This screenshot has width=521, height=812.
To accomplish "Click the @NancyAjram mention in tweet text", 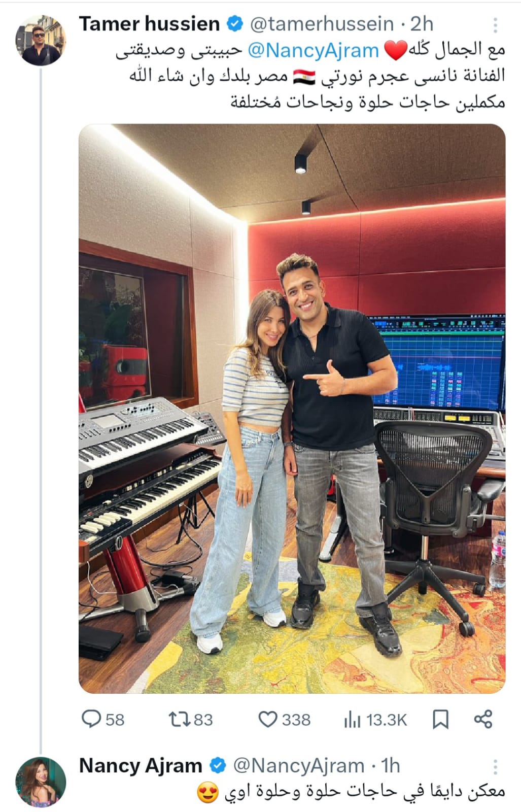I will point(314,50).
